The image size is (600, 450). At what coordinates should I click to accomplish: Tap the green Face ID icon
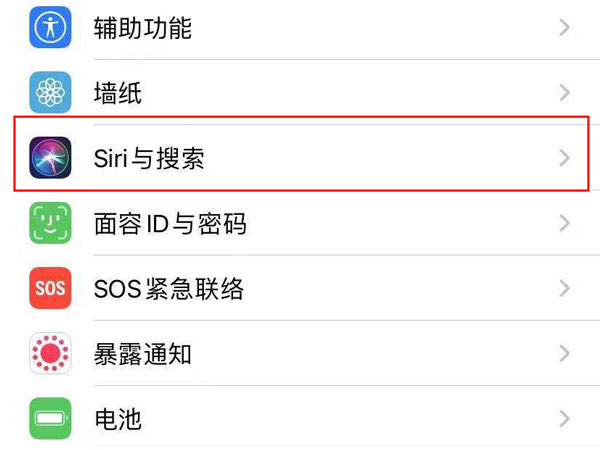tap(50, 223)
